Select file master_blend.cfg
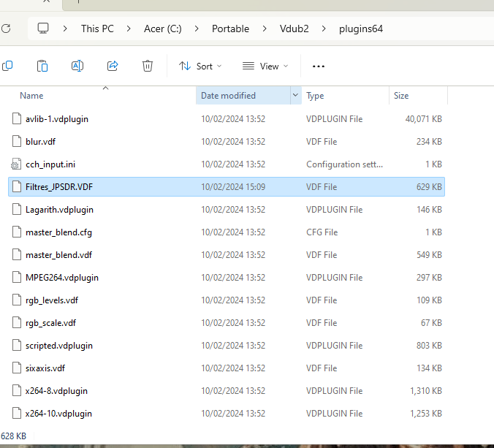Viewport: 494px width, 448px height. pos(227,232)
